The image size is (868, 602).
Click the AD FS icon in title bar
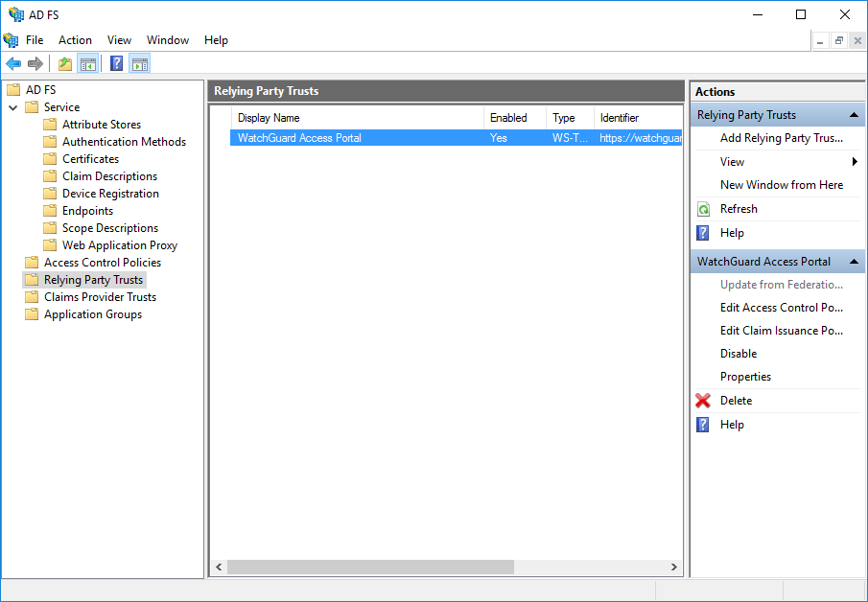pyautogui.click(x=16, y=14)
